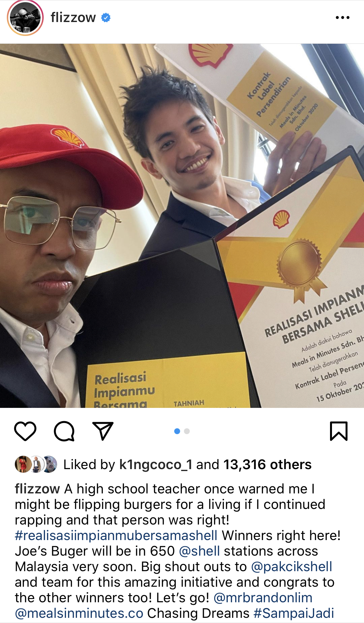
Task: Share post with paper plane icon
Action: [x=103, y=431]
